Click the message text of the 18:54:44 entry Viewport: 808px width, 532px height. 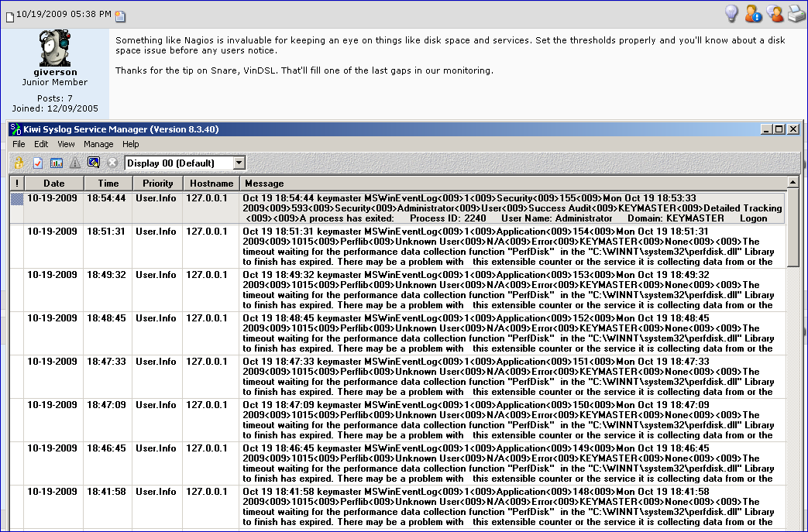[x=512, y=208]
